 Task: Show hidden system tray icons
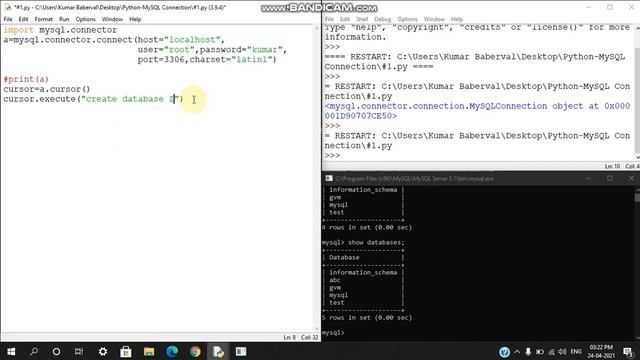(x=517, y=352)
